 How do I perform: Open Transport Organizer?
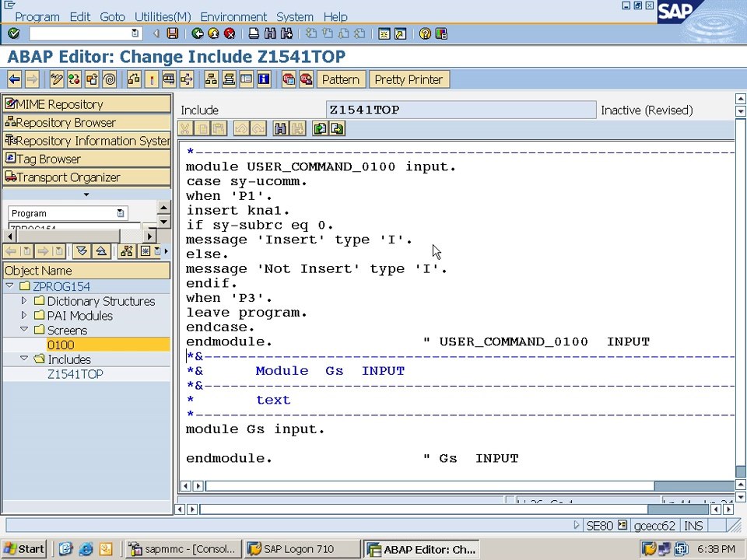point(86,177)
